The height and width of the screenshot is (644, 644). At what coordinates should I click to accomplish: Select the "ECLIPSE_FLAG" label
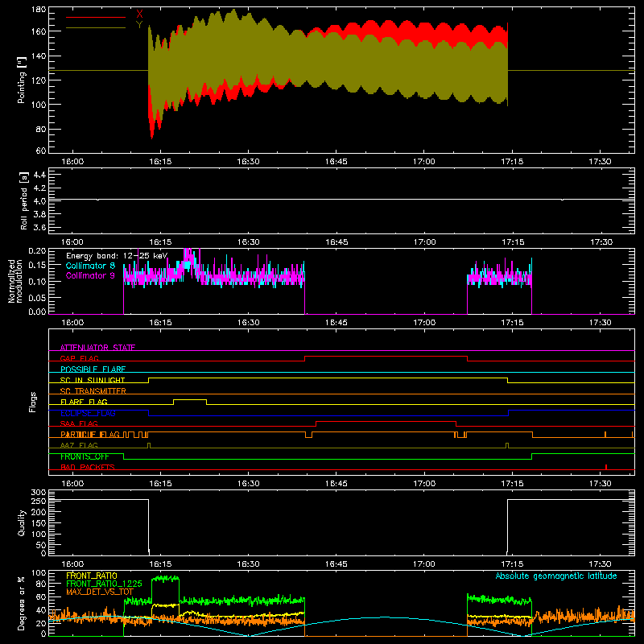click(88, 413)
